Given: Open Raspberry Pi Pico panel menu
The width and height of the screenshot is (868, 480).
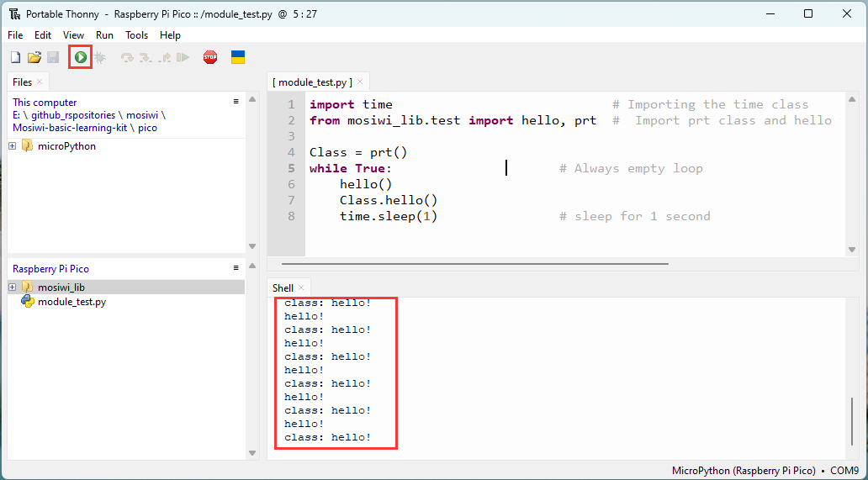Looking at the screenshot, I should coord(236,267).
